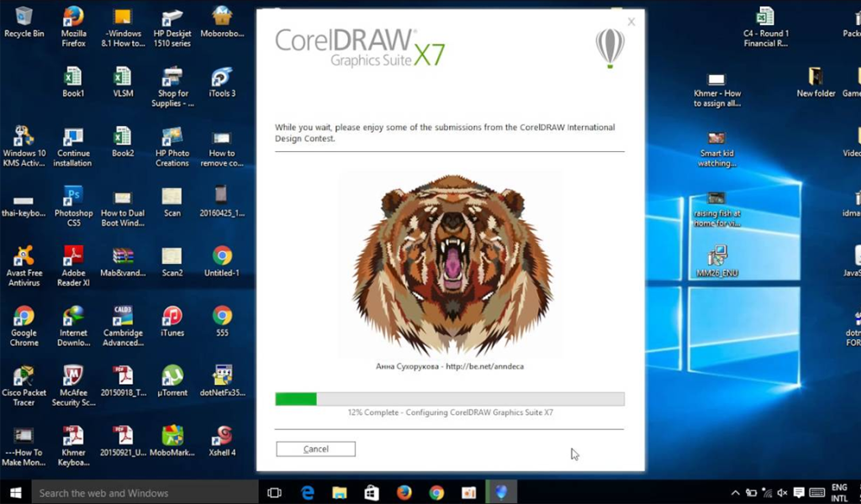Screen dimensions: 861x504
Task: Close the CorelDRAW X7 setup window
Action: tap(631, 22)
